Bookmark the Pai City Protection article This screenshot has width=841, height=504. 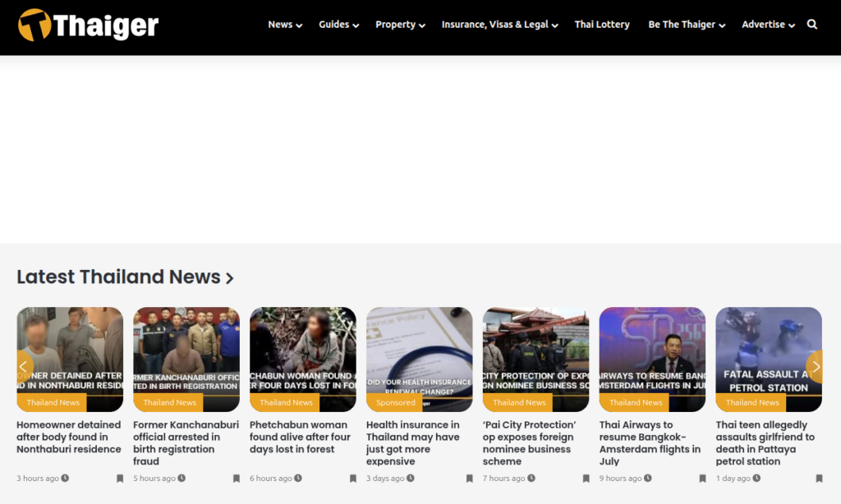[x=586, y=479]
